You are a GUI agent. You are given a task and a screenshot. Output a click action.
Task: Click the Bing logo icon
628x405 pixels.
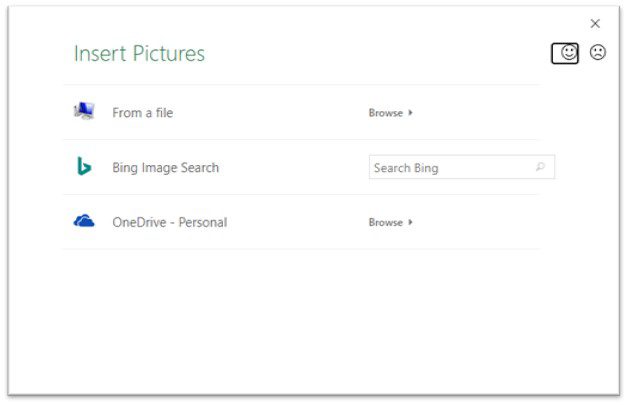(84, 166)
